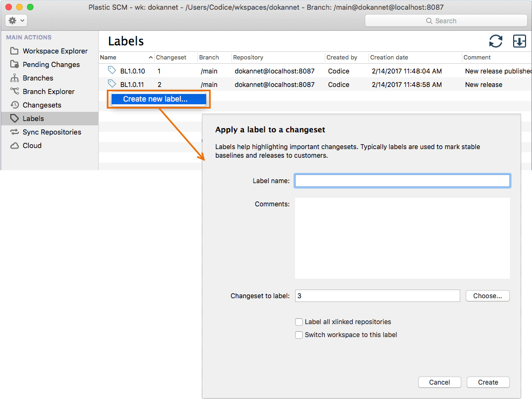The width and height of the screenshot is (532, 403).
Task: Click the tag icon of BL1.0.10
Action: [112, 70]
